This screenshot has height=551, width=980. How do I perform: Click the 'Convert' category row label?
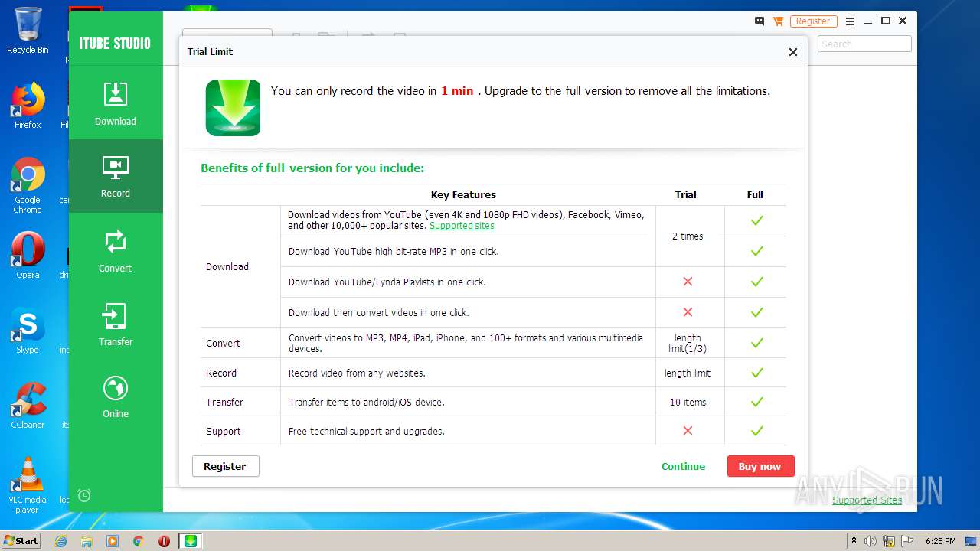[223, 343]
